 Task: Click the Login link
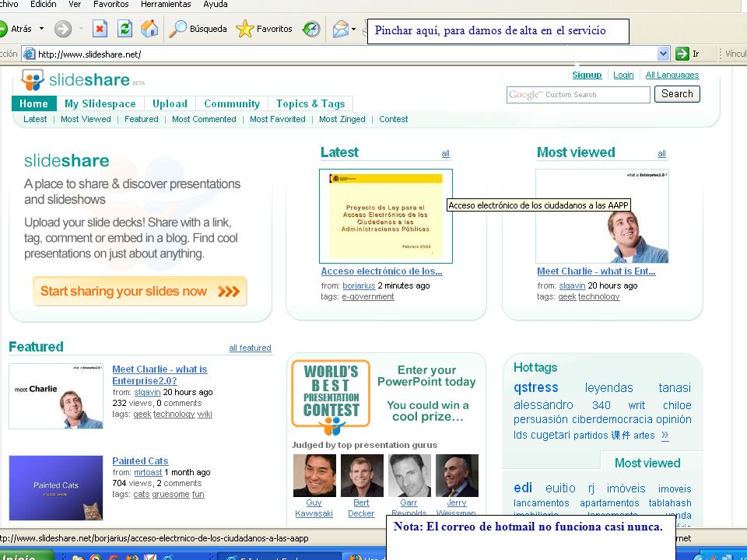tap(623, 75)
